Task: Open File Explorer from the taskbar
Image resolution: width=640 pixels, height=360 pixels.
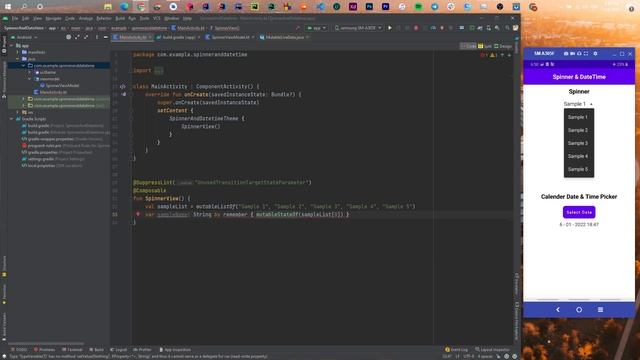Action: click(108, 7)
